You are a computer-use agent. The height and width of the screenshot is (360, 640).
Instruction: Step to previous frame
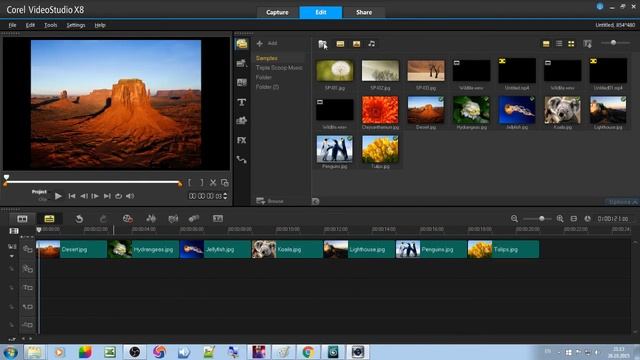click(84, 196)
